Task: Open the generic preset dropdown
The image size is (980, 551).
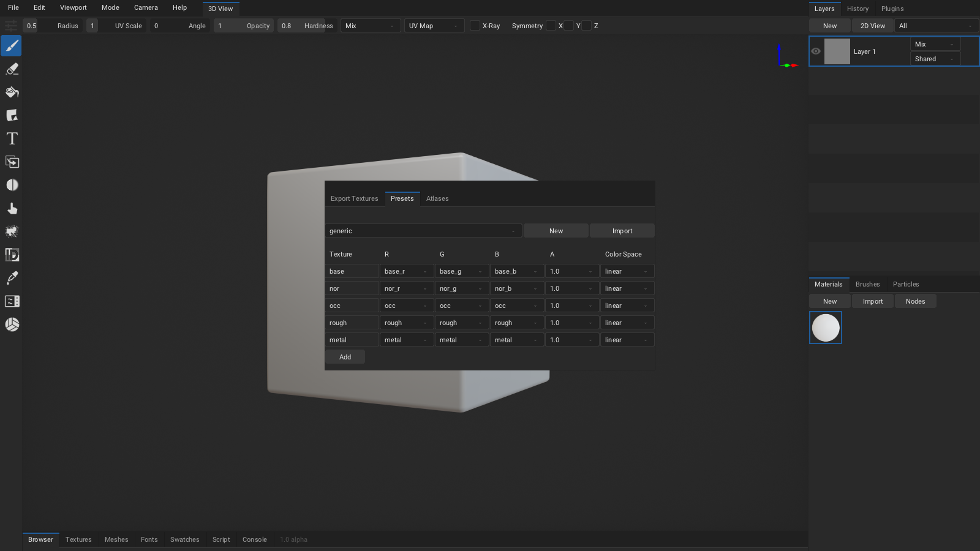Action: click(423, 231)
